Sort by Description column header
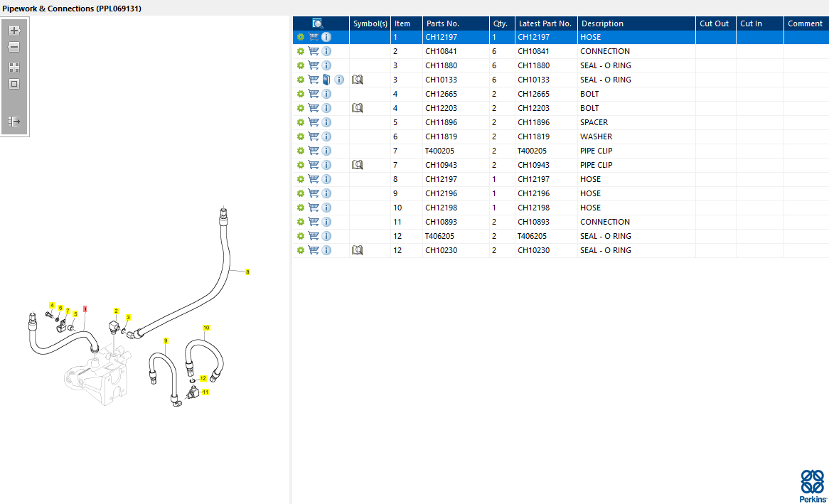The width and height of the screenshot is (829, 504). 636,23
